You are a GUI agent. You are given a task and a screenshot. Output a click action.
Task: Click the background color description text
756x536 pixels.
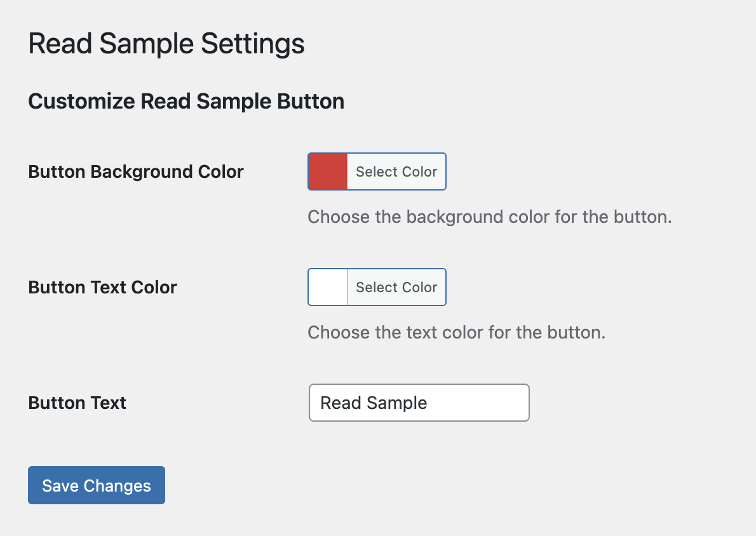point(489,217)
